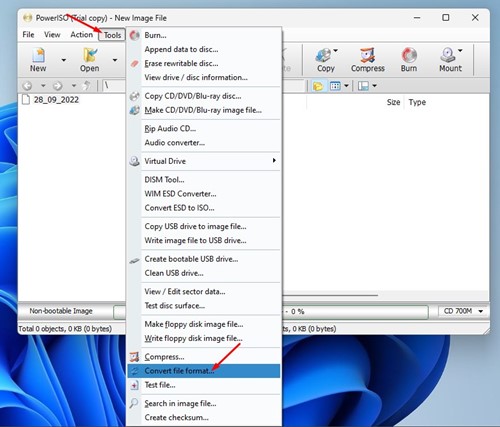Select Create bootable USB drive menu entry
The width and height of the screenshot is (500, 427).
pyautogui.click(x=204, y=259)
